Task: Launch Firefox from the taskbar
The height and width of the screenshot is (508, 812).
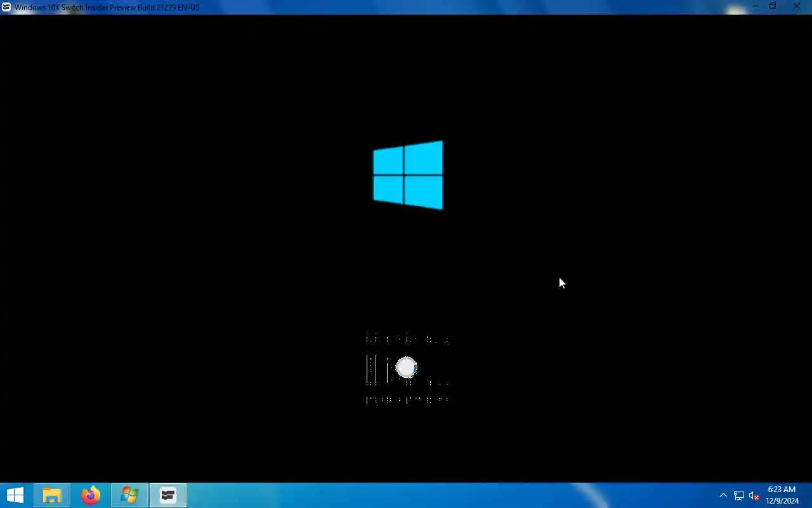Action: click(91, 495)
